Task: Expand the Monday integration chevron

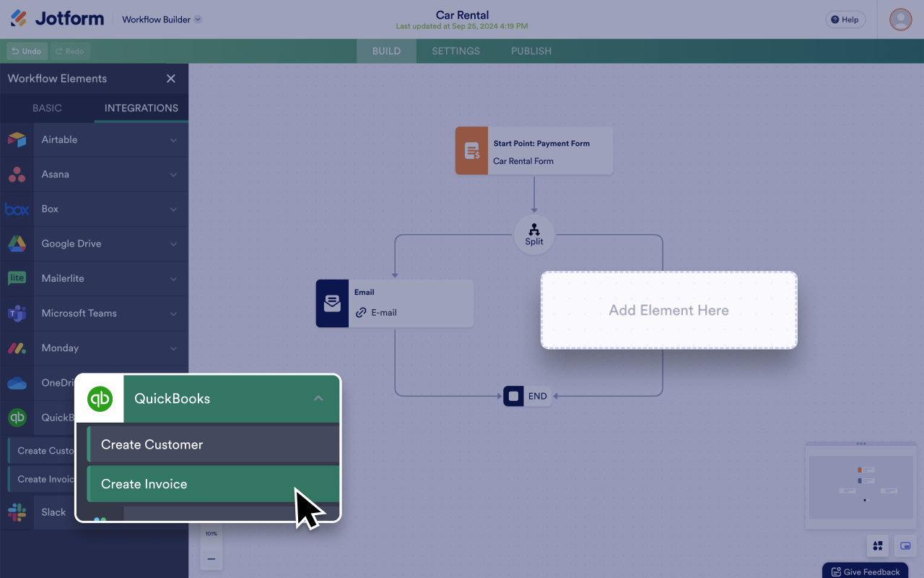Action: pos(173,348)
